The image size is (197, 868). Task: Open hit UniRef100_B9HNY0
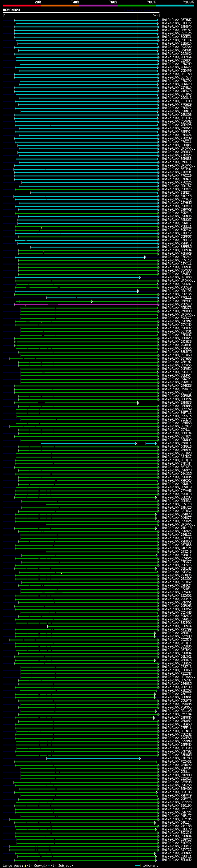pyautogui.click(x=176, y=26)
